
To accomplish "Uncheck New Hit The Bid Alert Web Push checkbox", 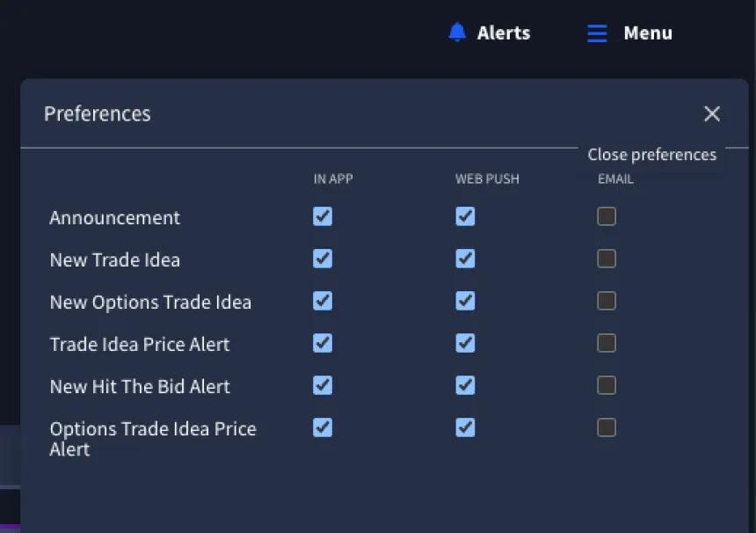I will pos(465,385).
